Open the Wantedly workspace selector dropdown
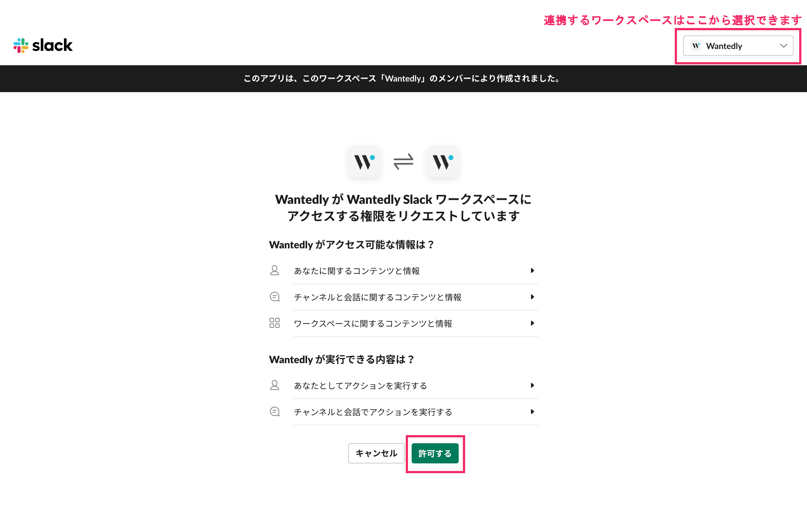This screenshot has height=532, width=807. pyautogui.click(x=738, y=46)
